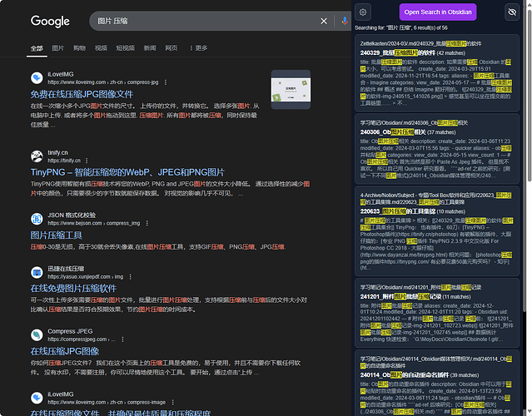Click the https://tinify.cn URL text
The width and height of the screenshot is (532, 416).
pos(64,161)
